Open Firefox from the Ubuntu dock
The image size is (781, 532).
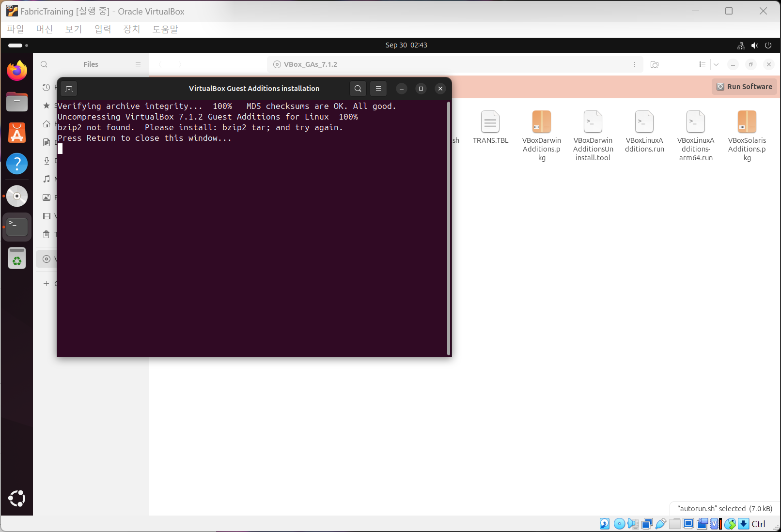click(17, 71)
